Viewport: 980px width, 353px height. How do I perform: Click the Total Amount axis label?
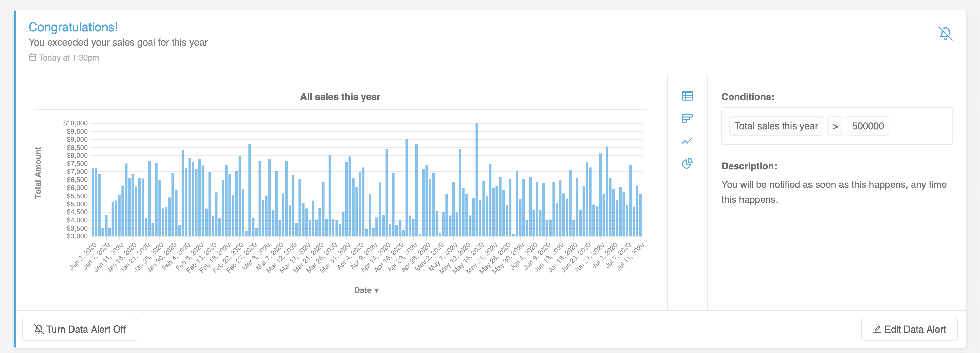[38, 172]
